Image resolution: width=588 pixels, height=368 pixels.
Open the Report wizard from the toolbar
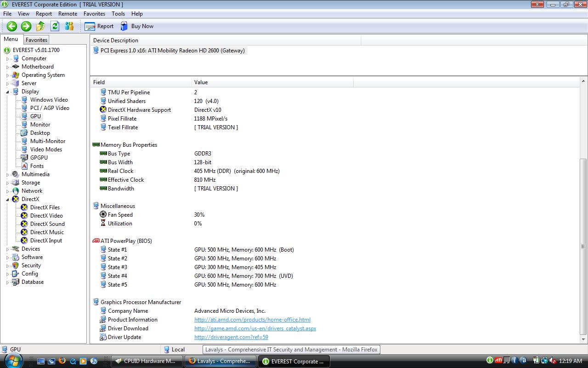point(99,26)
